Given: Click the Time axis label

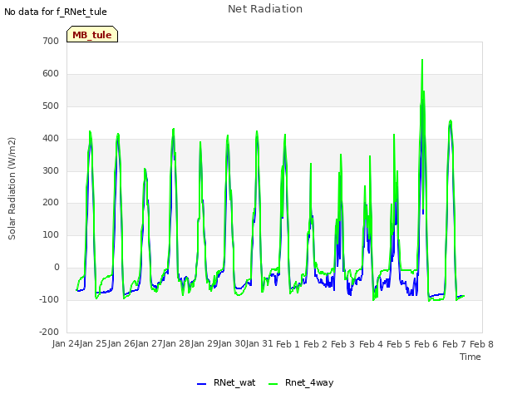Looking at the screenshot, I should click(x=470, y=357).
